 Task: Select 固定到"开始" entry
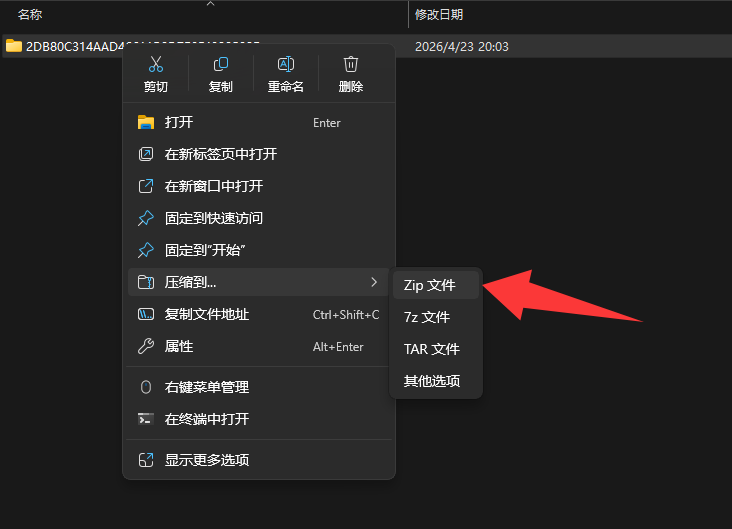[x=259, y=250]
